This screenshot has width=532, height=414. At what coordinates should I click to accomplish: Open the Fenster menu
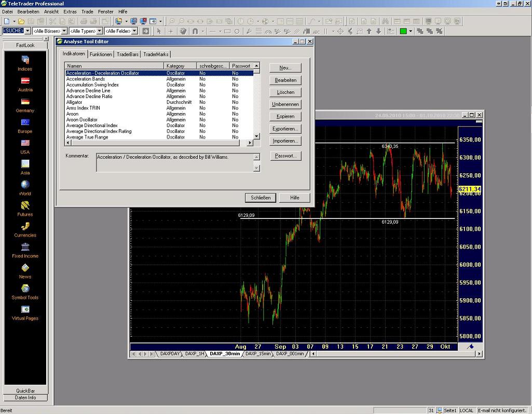point(105,11)
